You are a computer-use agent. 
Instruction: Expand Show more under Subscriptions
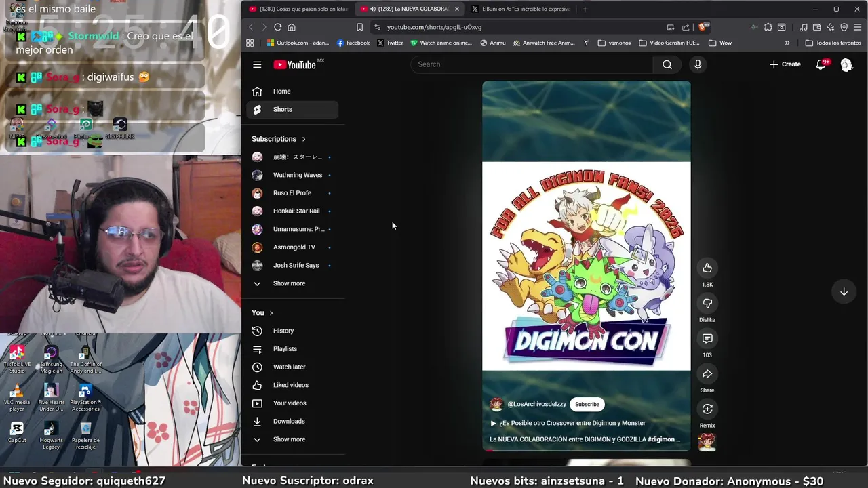[x=293, y=283]
